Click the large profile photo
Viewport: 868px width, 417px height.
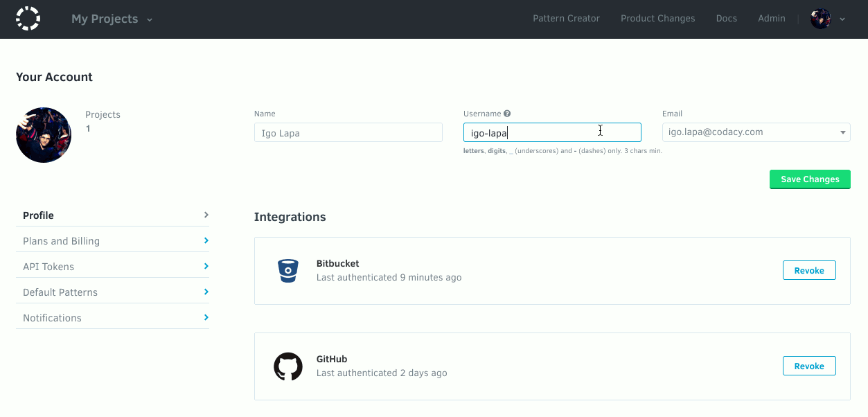coord(44,135)
